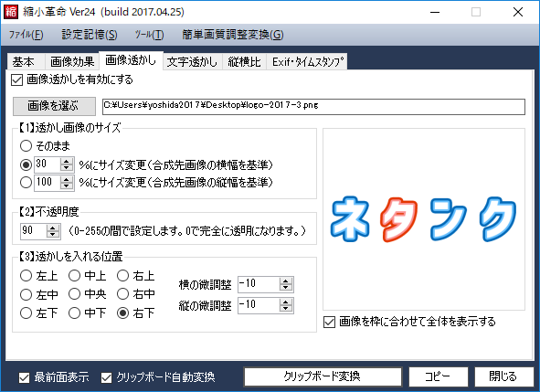Click the 画像を選ぶ button
Viewport: 540px width, 392px height.
(x=54, y=106)
